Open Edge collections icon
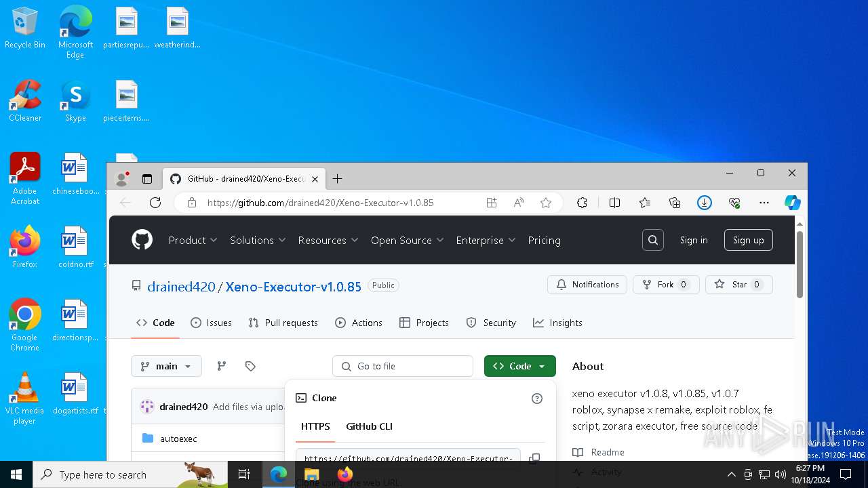The image size is (868, 488). [x=675, y=203]
